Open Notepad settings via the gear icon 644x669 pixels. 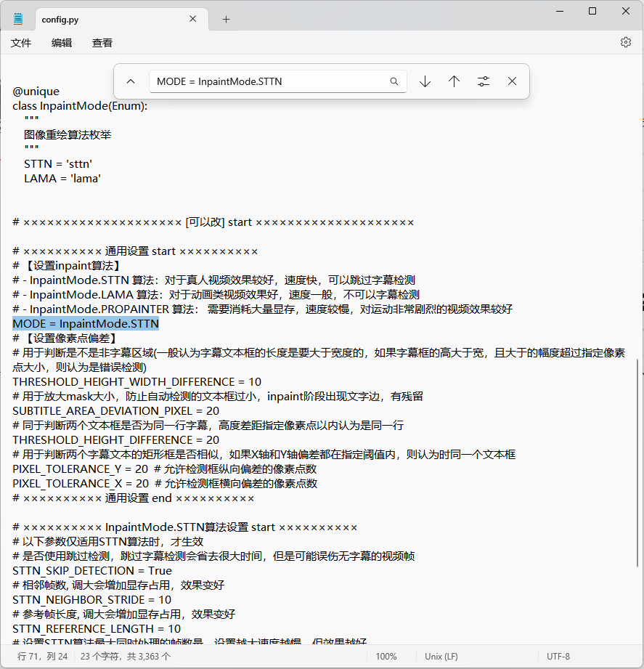point(626,42)
